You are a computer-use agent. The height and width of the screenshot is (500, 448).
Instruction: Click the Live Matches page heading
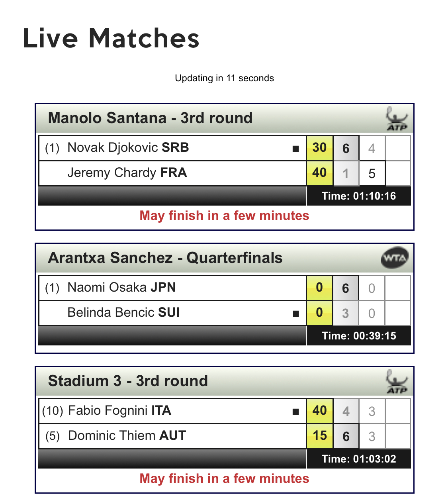coord(111,39)
